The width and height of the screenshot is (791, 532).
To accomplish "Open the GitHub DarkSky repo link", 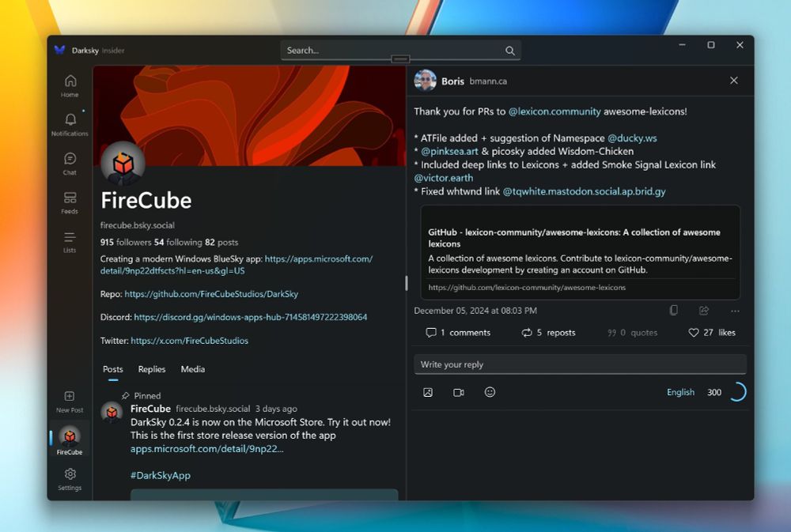I will [211, 294].
